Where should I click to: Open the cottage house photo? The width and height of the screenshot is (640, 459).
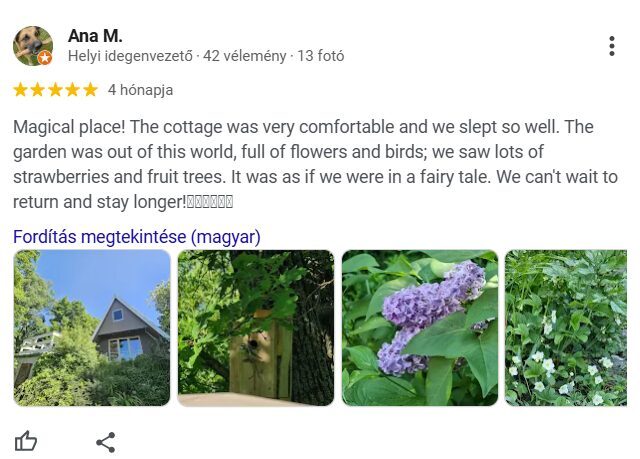pos(92,328)
